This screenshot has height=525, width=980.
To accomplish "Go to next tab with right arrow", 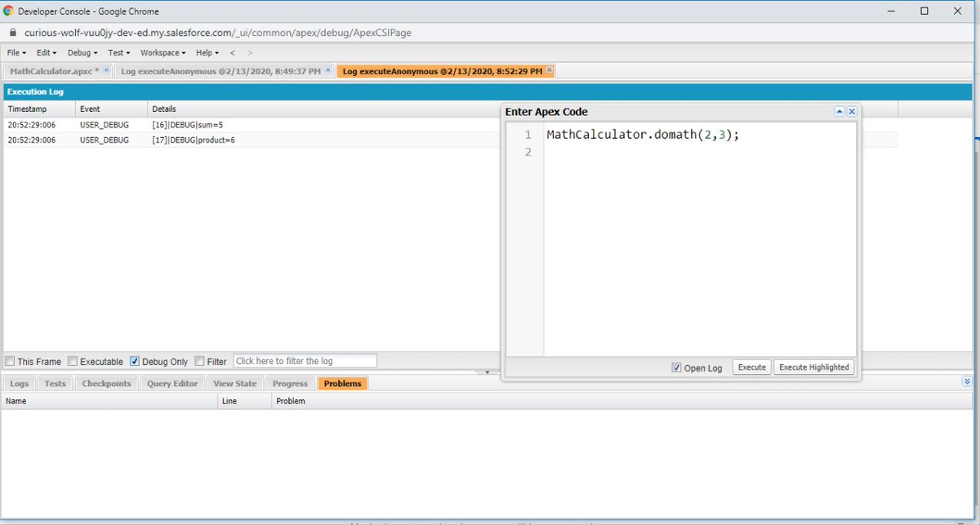I will click(x=251, y=53).
